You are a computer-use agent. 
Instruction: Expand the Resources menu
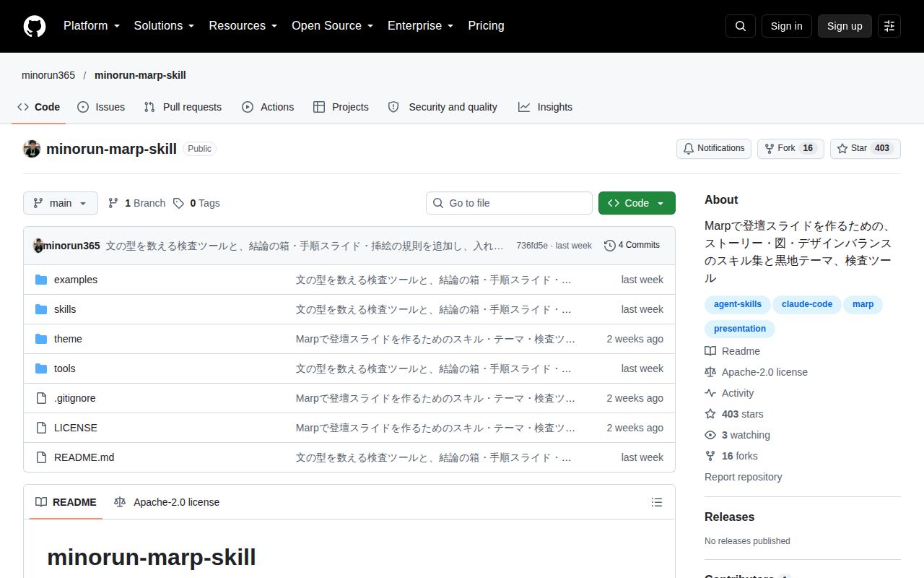[243, 26]
